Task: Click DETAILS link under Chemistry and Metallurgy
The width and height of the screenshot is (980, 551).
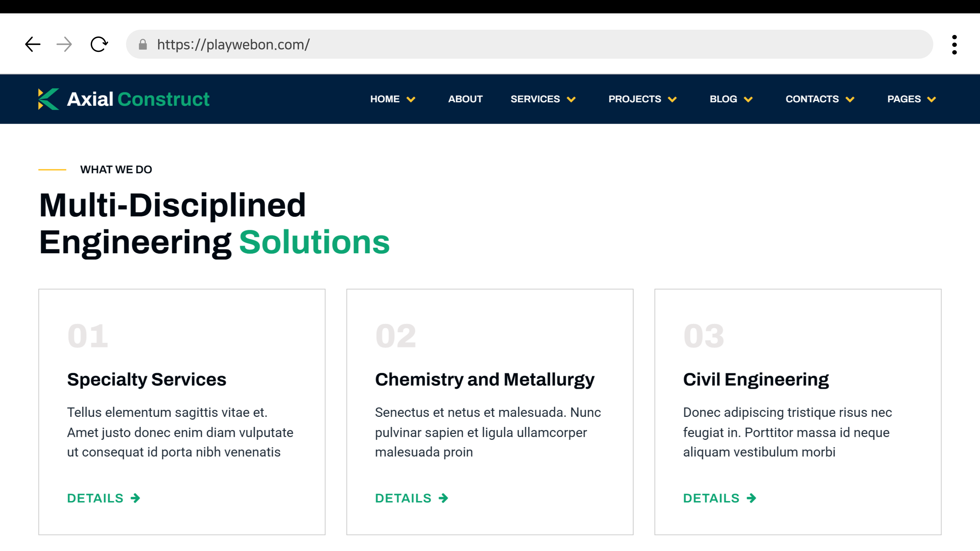Action: 403,498
